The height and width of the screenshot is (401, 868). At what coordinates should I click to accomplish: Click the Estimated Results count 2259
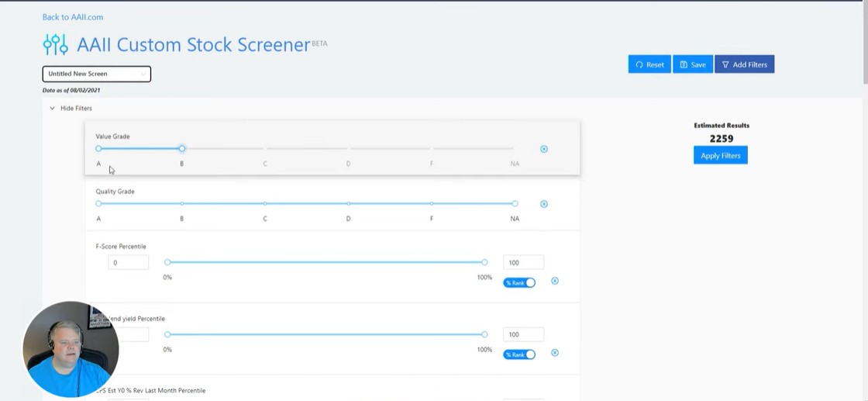pyautogui.click(x=722, y=139)
